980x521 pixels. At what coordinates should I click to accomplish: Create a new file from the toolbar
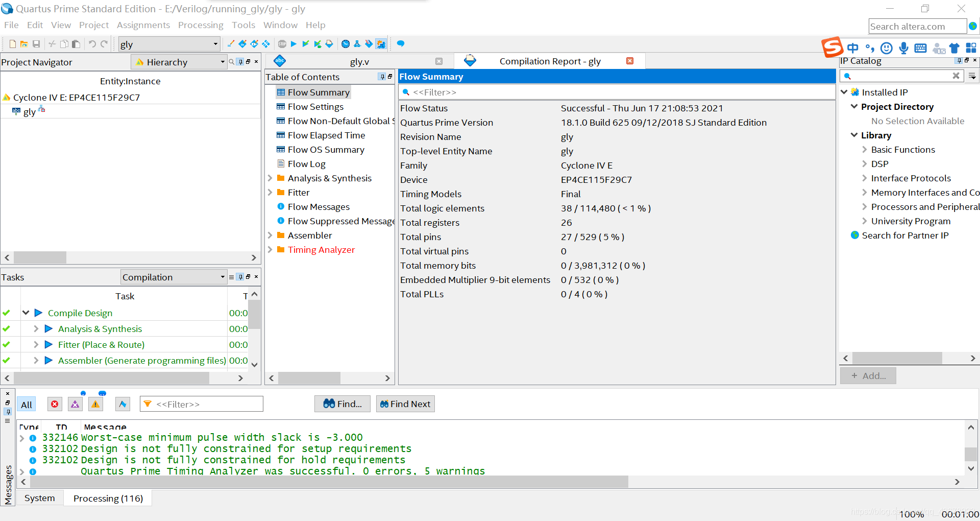pyautogui.click(x=13, y=44)
